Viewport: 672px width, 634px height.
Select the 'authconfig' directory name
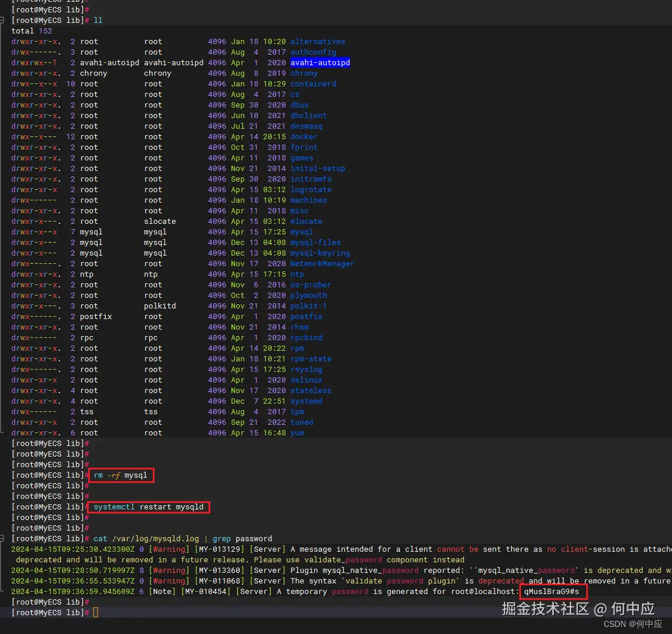click(313, 52)
